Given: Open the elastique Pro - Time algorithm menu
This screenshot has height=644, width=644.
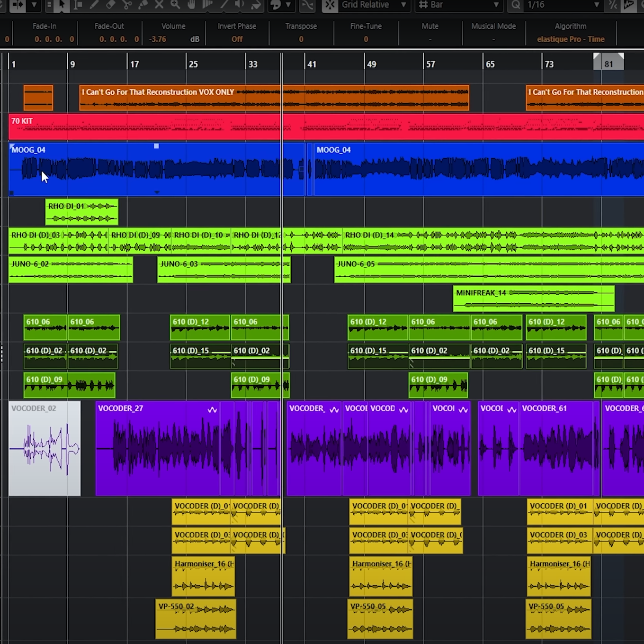Looking at the screenshot, I should (x=571, y=39).
